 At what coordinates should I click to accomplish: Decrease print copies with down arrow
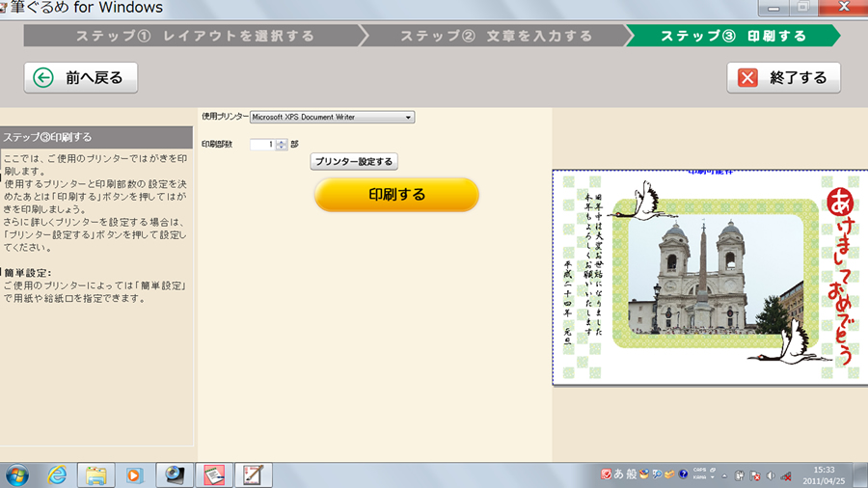(281, 148)
